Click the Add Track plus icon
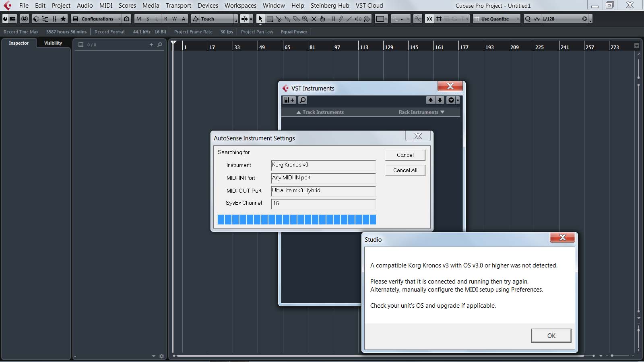 (x=151, y=45)
